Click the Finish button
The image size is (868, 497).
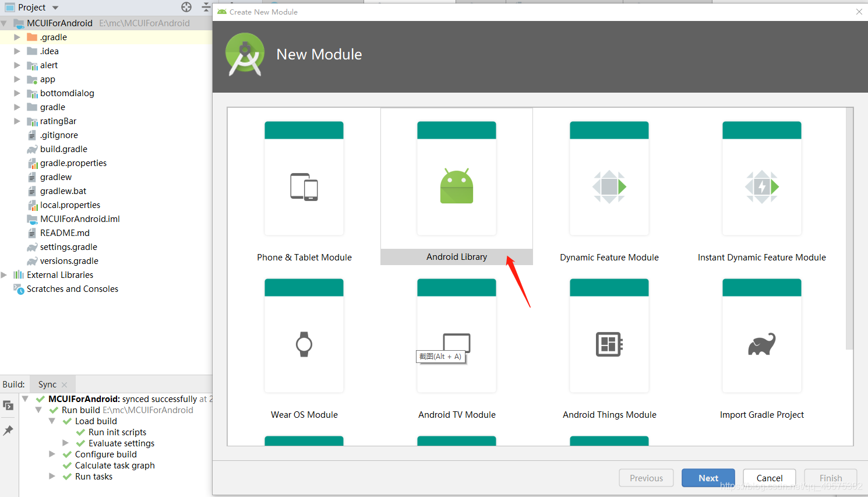point(831,478)
